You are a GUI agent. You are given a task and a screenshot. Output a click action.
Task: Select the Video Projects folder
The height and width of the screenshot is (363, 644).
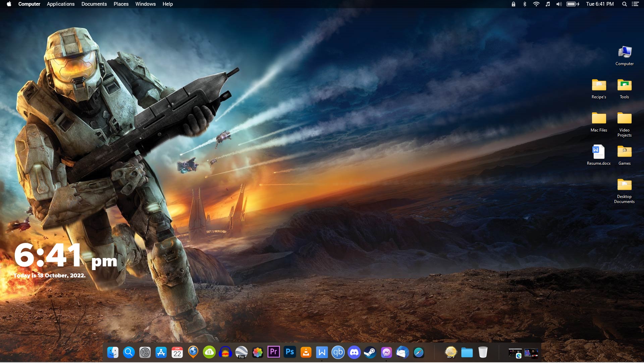click(x=624, y=119)
